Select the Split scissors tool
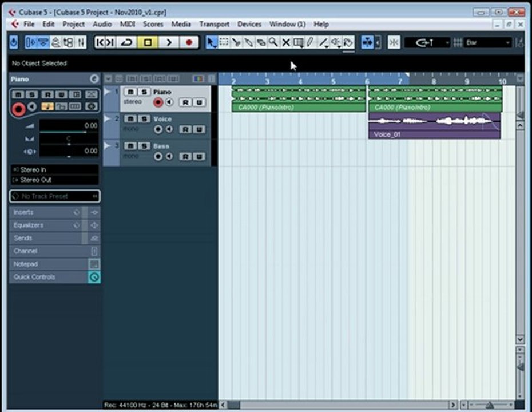 click(x=236, y=42)
